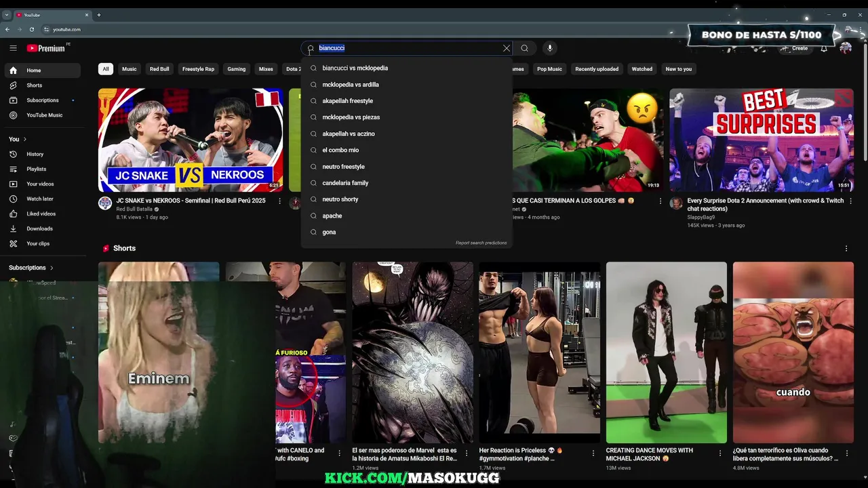Open Liked videos from sidebar
The image size is (868, 488).
click(x=42, y=213)
